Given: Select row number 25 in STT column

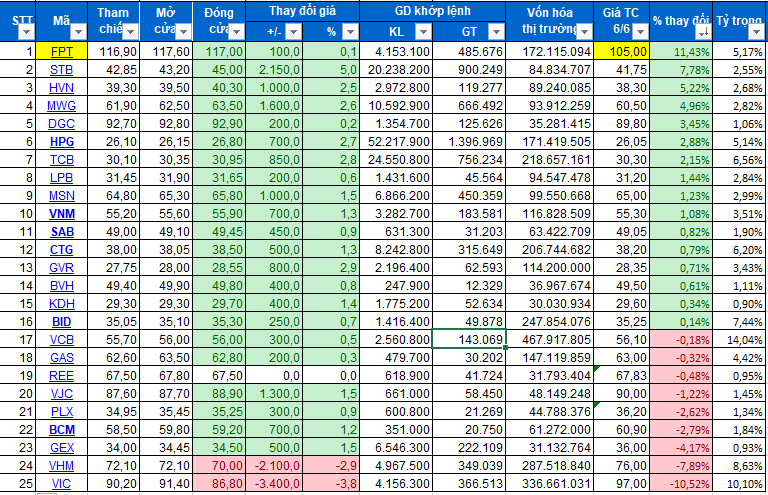Looking at the screenshot, I should (x=18, y=484).
